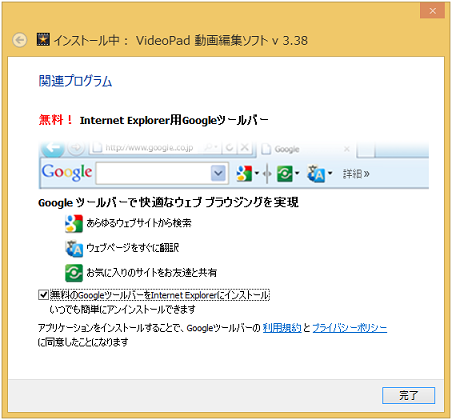Click the red 無料！ text

pyautogui.click(x=56, y=120)
